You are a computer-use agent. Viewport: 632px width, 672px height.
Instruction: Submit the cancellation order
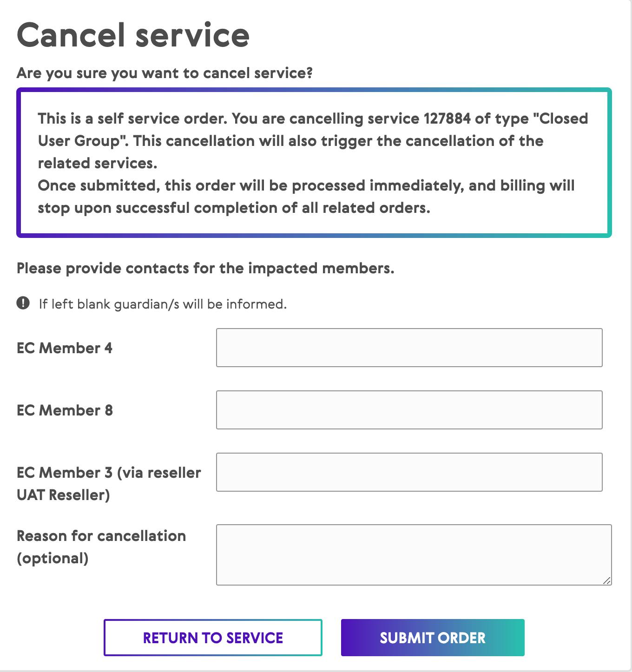coord(432,638)
